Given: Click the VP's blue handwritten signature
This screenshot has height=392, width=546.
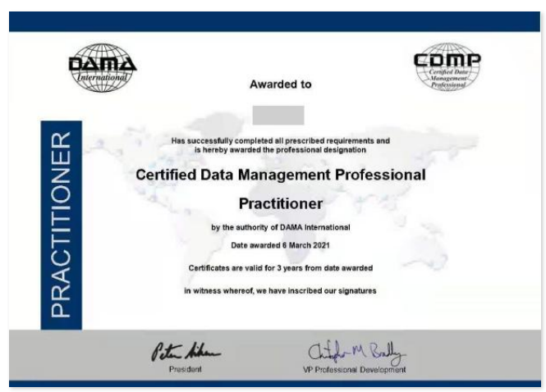Looking at the screenshot, I should point(356,352).
